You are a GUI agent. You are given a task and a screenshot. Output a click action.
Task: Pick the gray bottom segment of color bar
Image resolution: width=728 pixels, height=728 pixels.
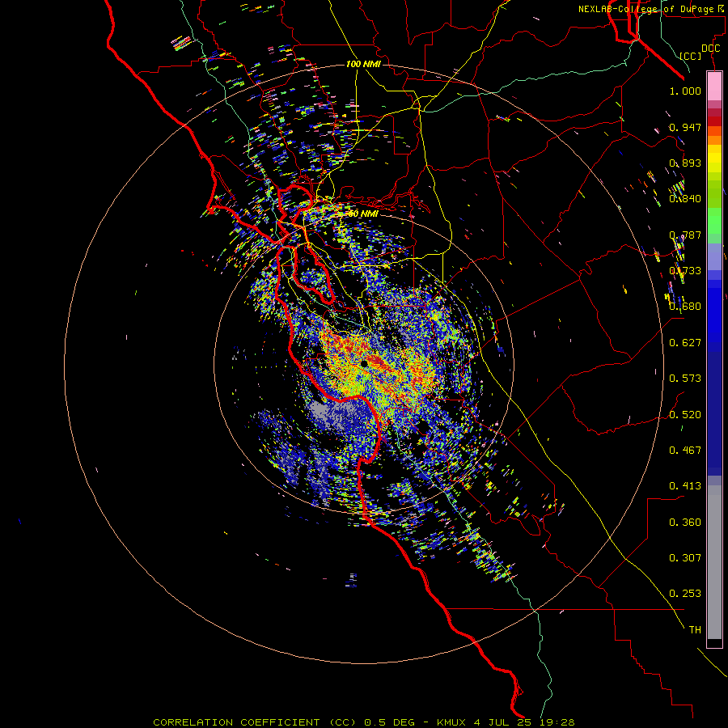(714, 562)
